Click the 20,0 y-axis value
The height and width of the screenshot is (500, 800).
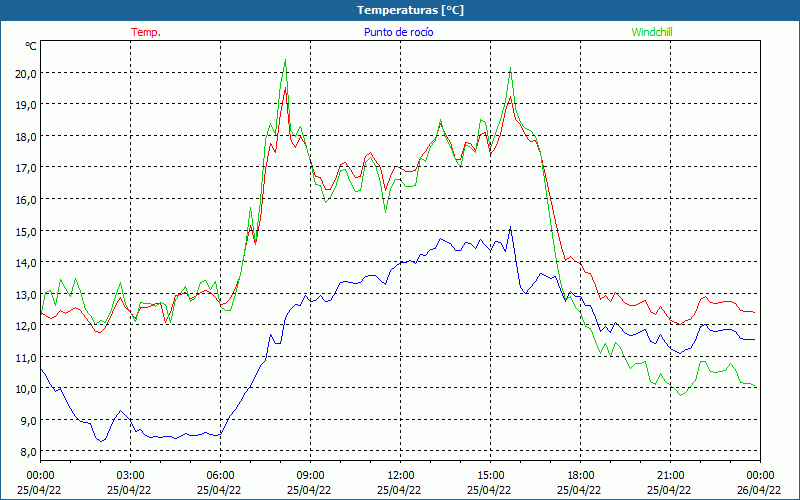(27, 73)
